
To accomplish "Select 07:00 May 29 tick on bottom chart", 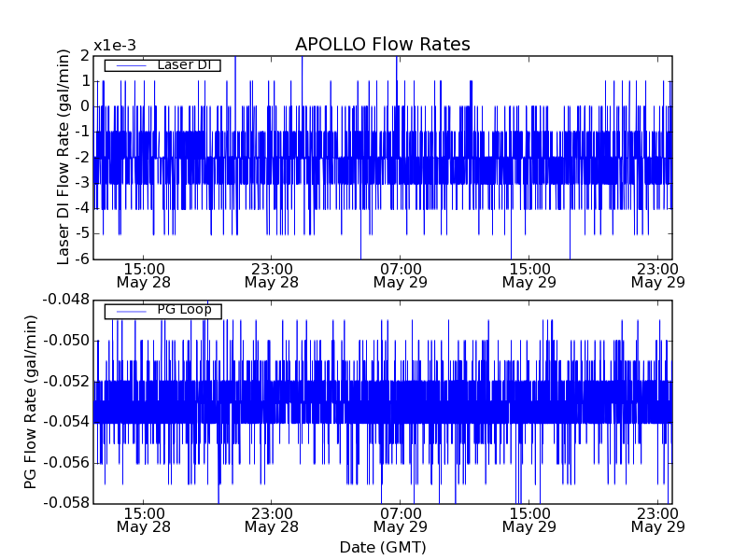I will pos(401,520).
